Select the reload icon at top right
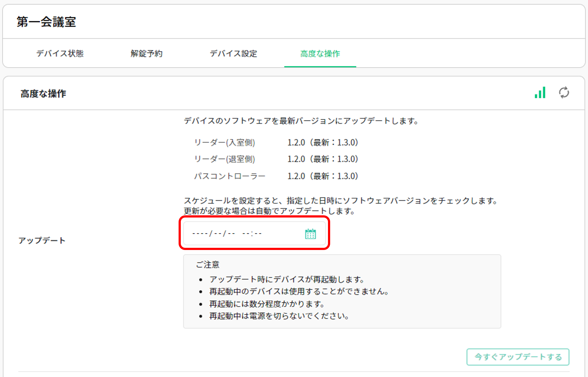 (x=564, y=93)
